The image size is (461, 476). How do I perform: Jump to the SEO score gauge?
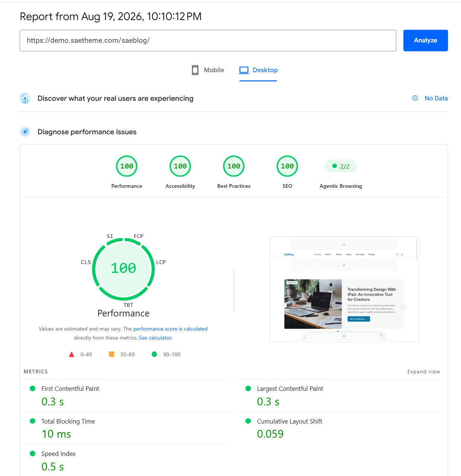[x=287, y=166]
